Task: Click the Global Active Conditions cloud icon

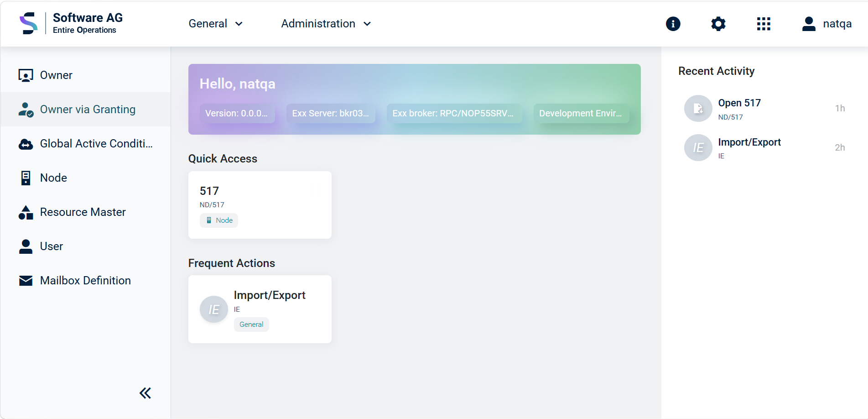Action: pos(26,144)
